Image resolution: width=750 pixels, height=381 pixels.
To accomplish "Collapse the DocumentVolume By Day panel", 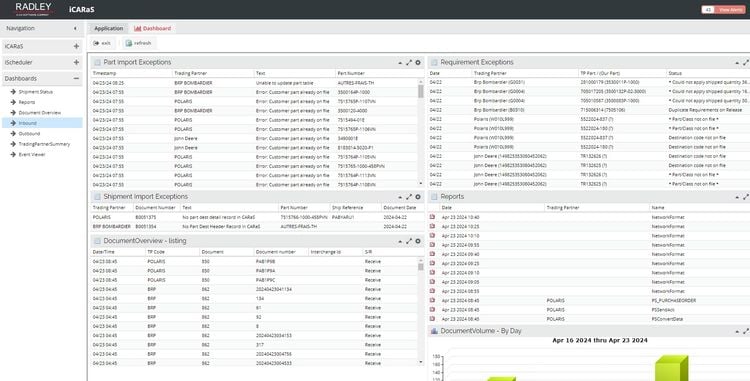I will click(x=737, y=331).
